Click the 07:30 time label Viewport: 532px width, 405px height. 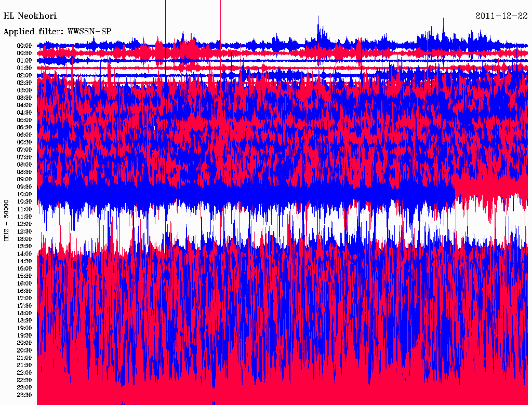click(x=24, y=157)
